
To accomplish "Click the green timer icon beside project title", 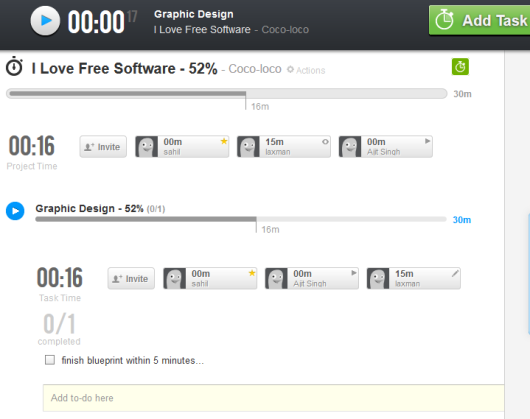I will (460, 67).
